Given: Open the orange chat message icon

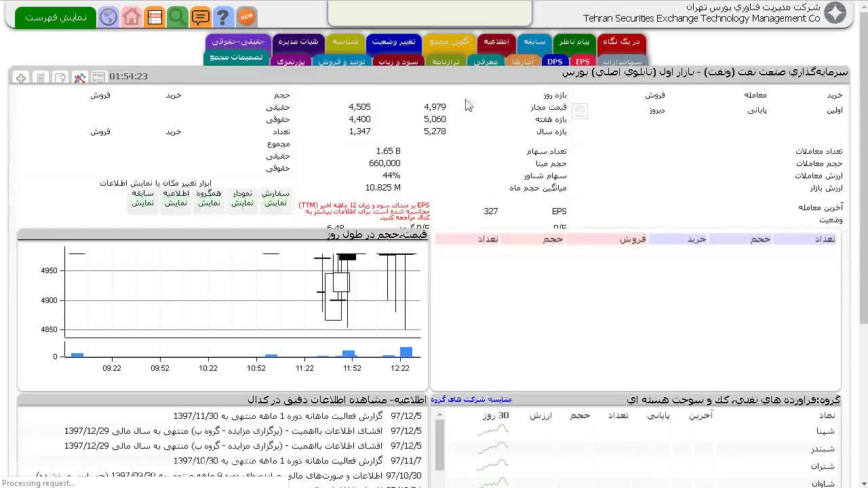Looking at the screenshot, I should coord(200,17).
